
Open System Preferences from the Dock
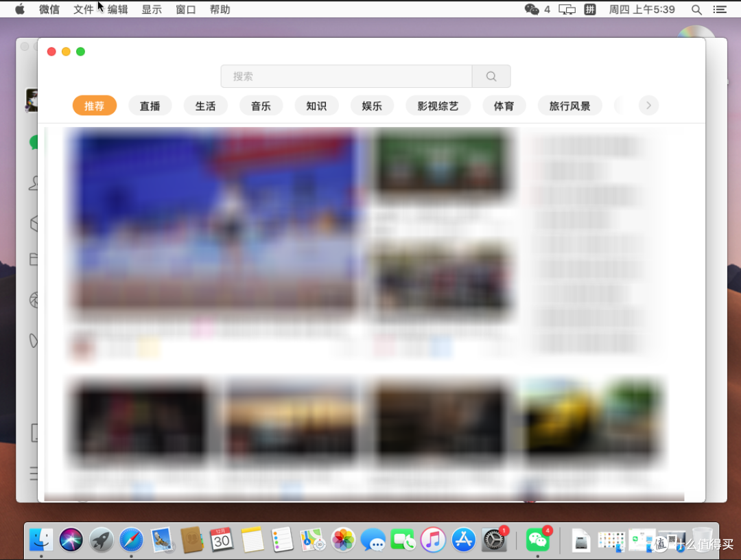coord(494,539)
